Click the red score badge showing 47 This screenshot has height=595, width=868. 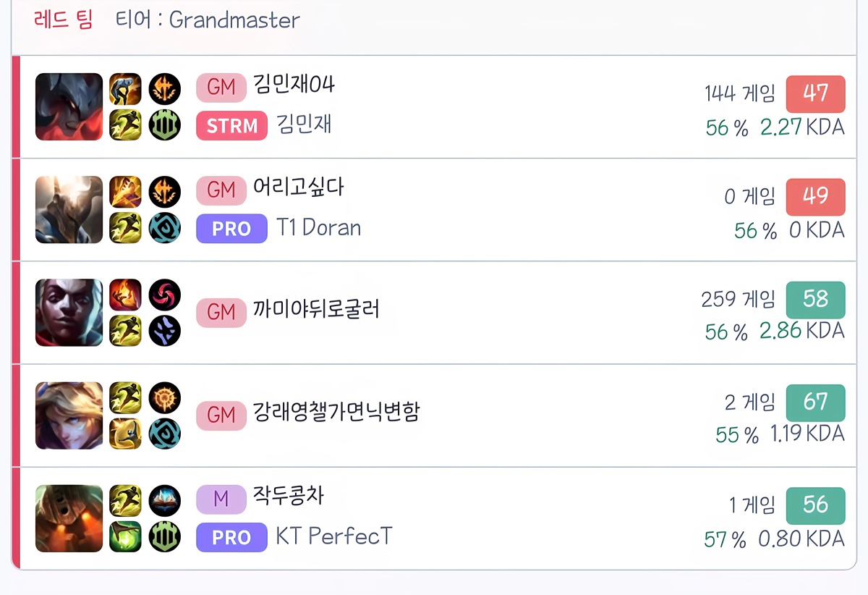point(815,93)
